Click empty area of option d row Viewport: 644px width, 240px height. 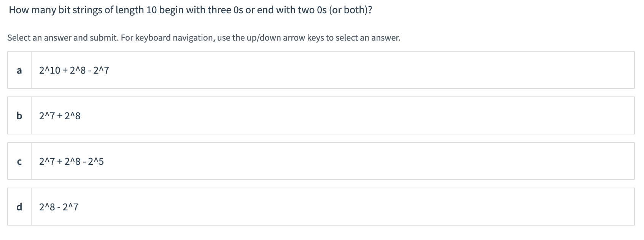pos(356,207)
